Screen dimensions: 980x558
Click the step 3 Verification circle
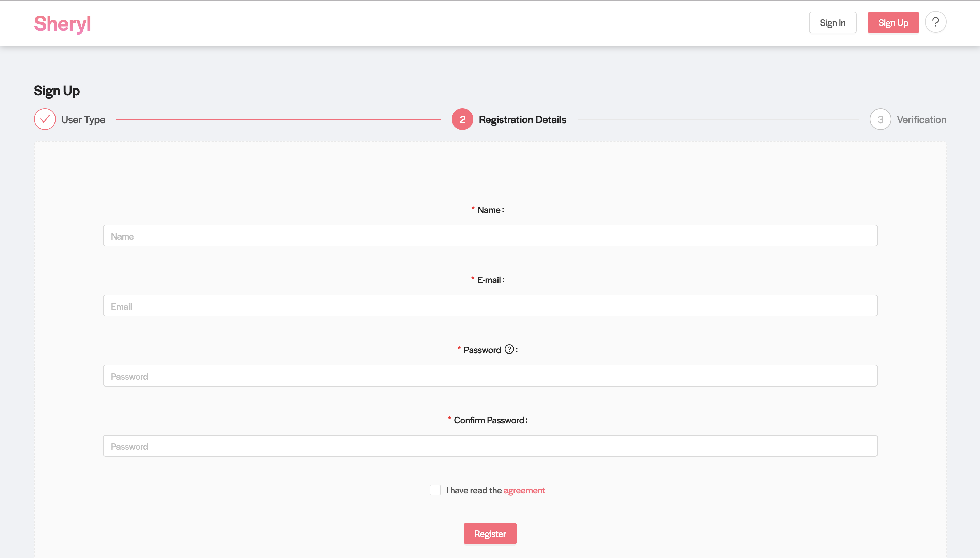click(x=880, y=119)
